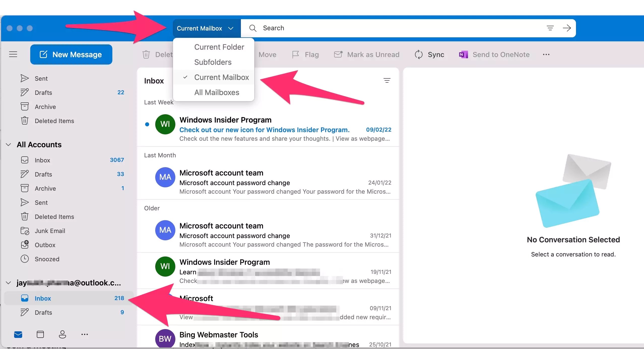Open the Inbox filter icon
The image size is (644, 349).
(x=387, y=80)
